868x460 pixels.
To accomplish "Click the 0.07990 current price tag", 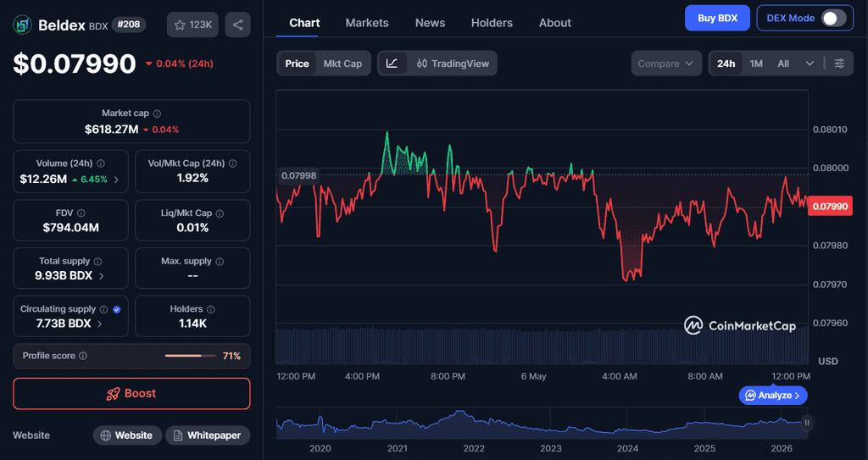I will (830, 207).
